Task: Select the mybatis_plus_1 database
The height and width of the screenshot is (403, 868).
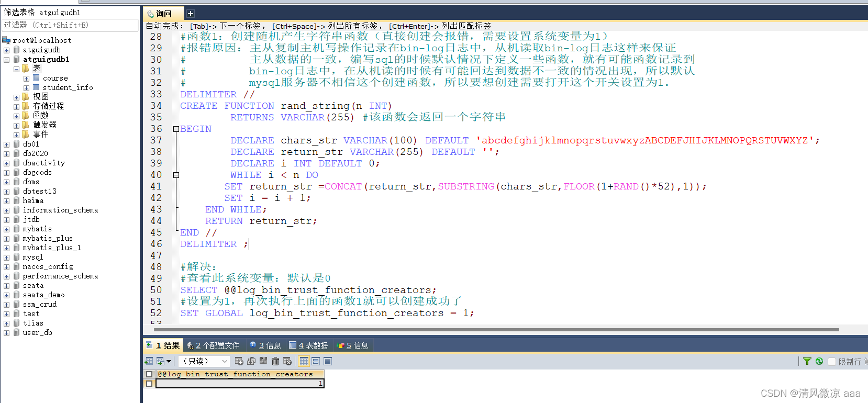Action: (x=51, y=248)
